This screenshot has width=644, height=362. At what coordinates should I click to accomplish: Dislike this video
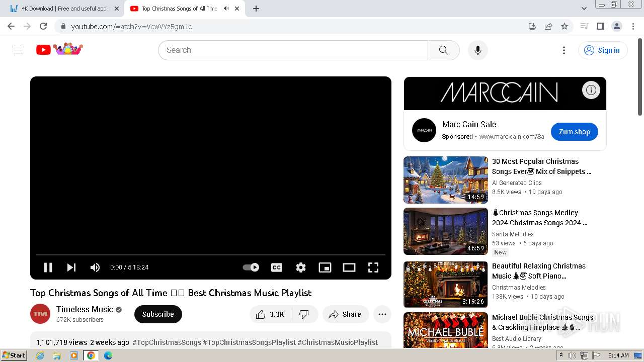(x=304, y=314)
